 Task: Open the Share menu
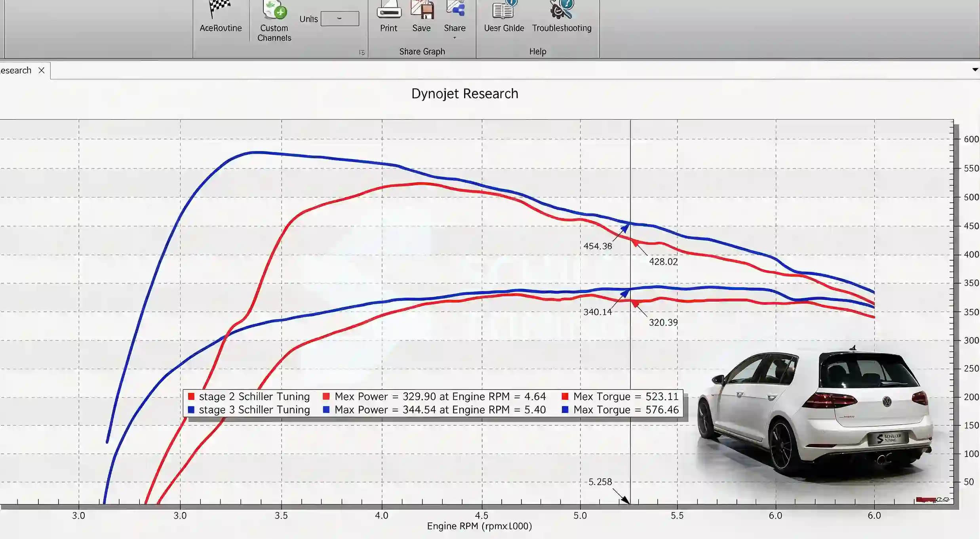click(455, 19)
